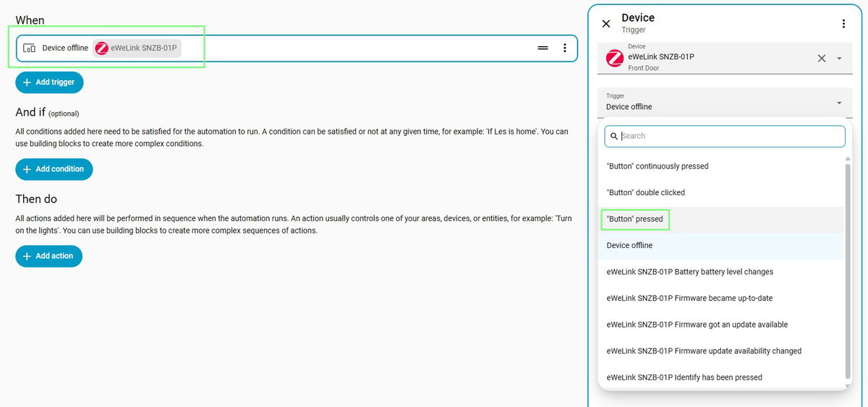Click the Add condition button
Image resolution: width=868 pixels, height=407 pixels.
(54, 169)
